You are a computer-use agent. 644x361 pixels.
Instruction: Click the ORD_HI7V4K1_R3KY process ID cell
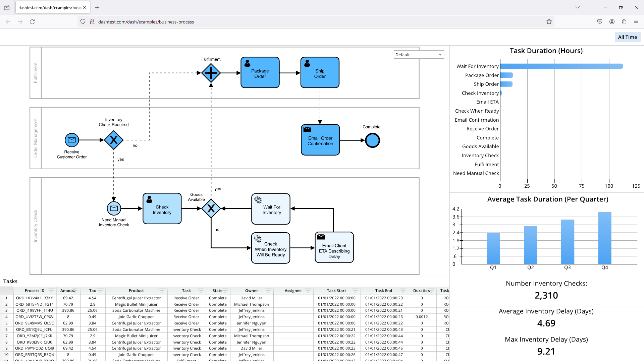[34, 298]
